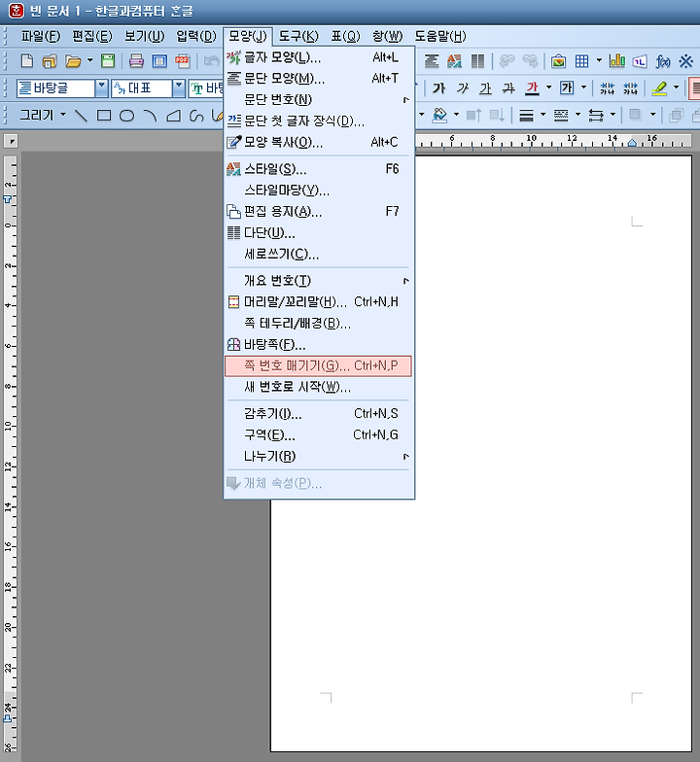
Task: Open the 나누기(R) submenu
Action: [x=318, y=457]
